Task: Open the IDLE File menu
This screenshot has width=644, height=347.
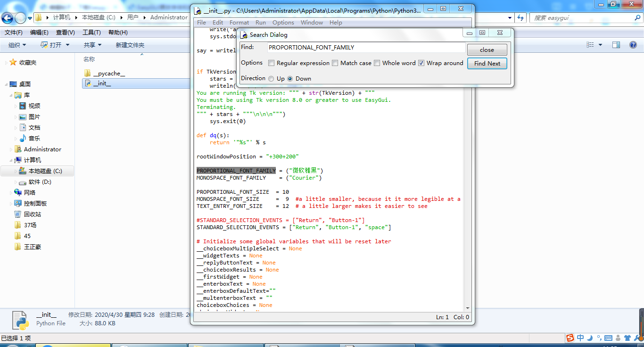Action: coord(201,23)
